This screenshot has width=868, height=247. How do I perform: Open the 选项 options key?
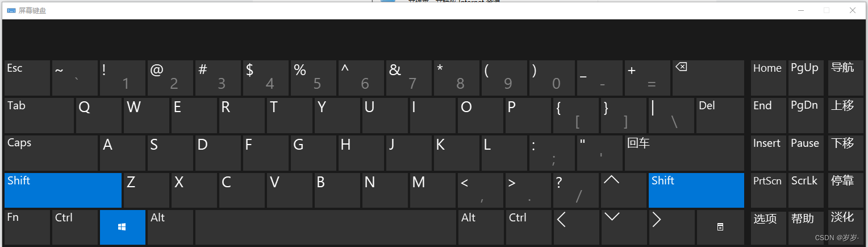pos(768,227)
